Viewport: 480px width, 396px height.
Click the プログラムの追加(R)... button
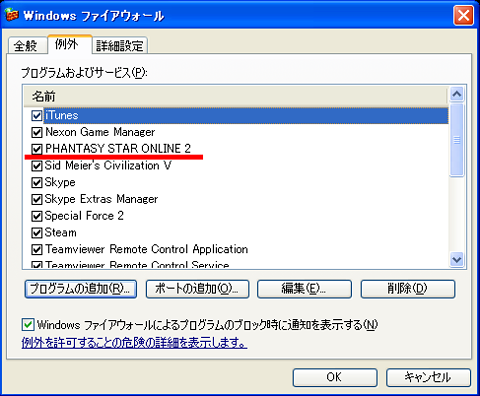click(81, 289)
